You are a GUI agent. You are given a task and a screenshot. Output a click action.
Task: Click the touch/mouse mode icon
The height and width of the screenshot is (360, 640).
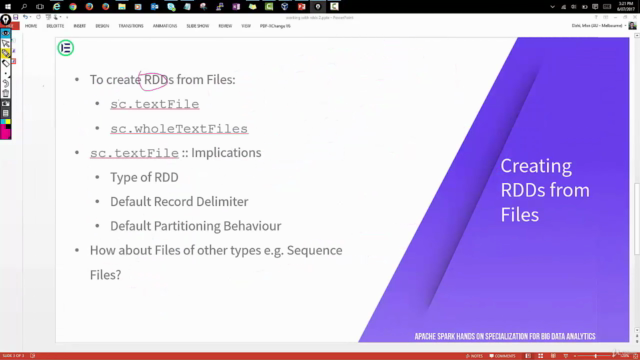(56, 17)
